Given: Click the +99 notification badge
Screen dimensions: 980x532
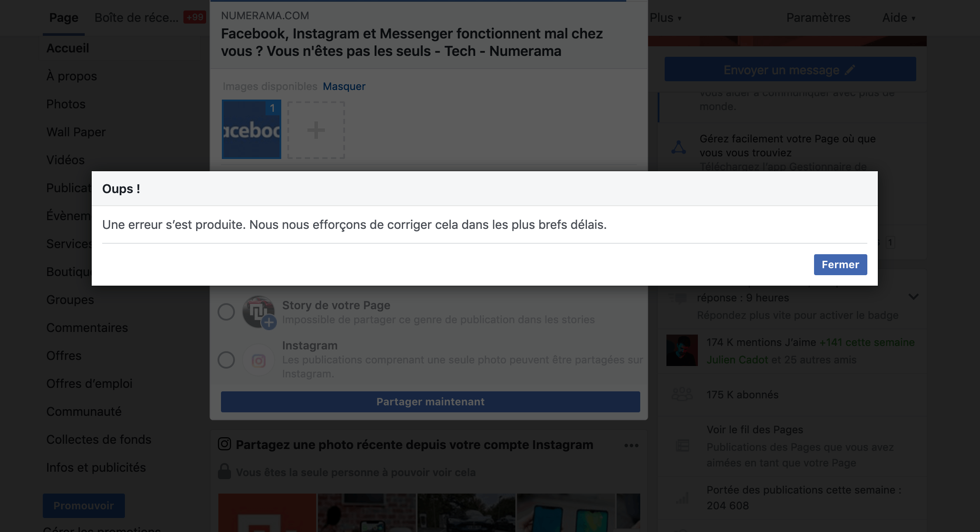Looking at the screenshot, I should 195,17.
